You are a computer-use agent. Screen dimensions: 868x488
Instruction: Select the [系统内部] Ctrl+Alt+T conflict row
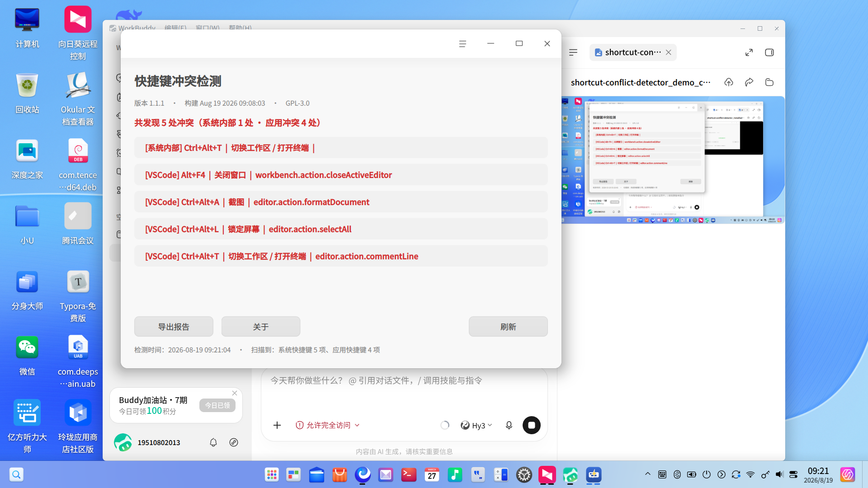point(341,148)
